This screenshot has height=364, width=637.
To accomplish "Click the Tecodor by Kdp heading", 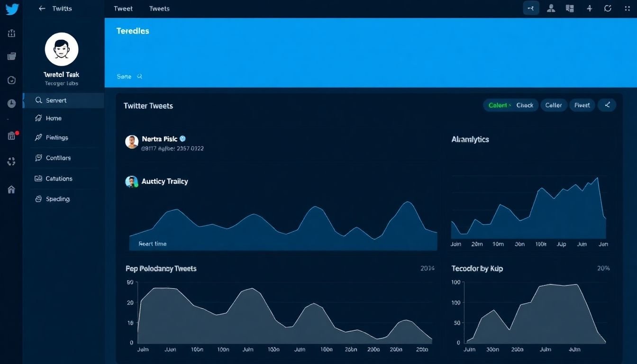I will pos(477,268).
